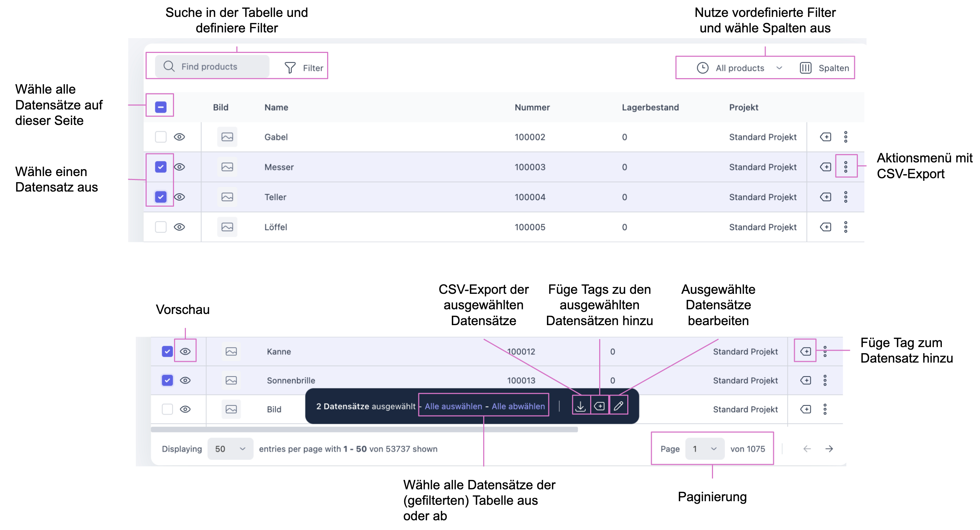Click Alle abwählen link
The image size is (980, 530).
point(518,406)
